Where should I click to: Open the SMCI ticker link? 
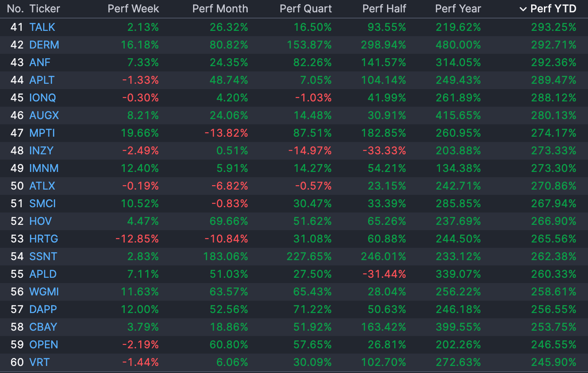point(43,204)
